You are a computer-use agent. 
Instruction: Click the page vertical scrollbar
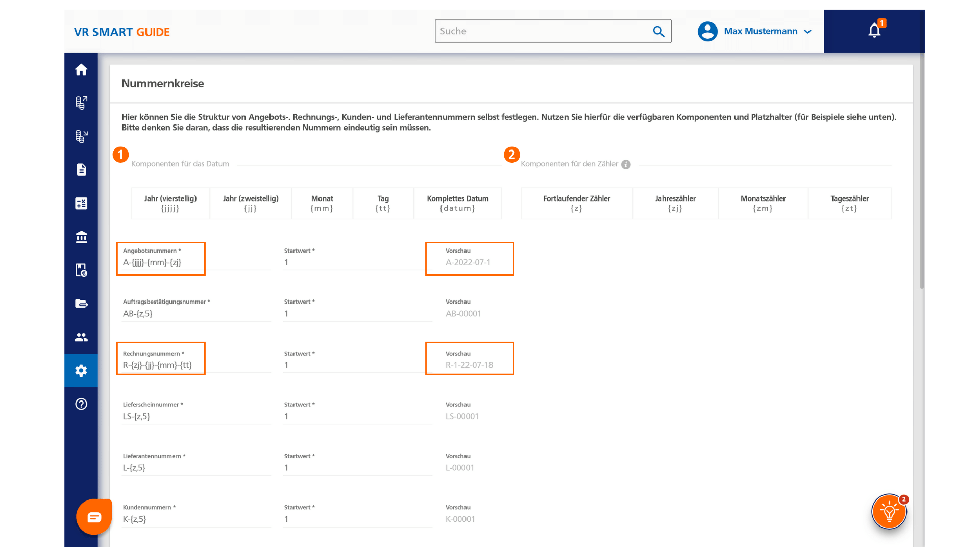click(x=922, y=171)
